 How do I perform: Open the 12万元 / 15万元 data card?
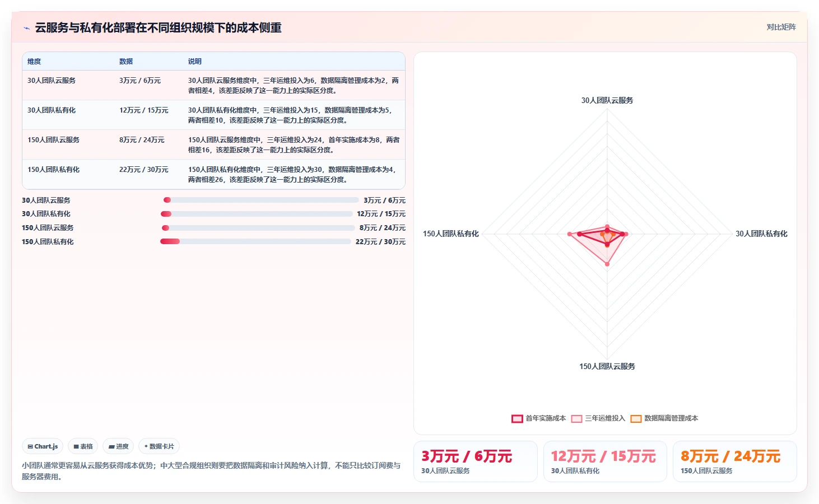605,461
